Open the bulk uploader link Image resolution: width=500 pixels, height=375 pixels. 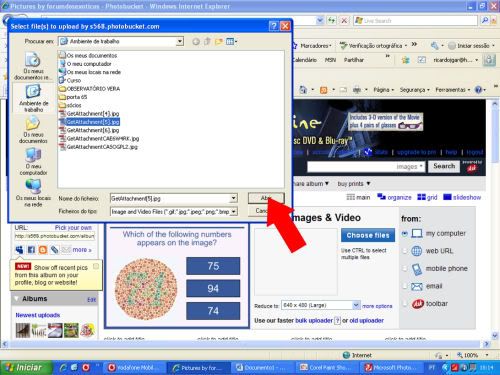coord(314,320)
